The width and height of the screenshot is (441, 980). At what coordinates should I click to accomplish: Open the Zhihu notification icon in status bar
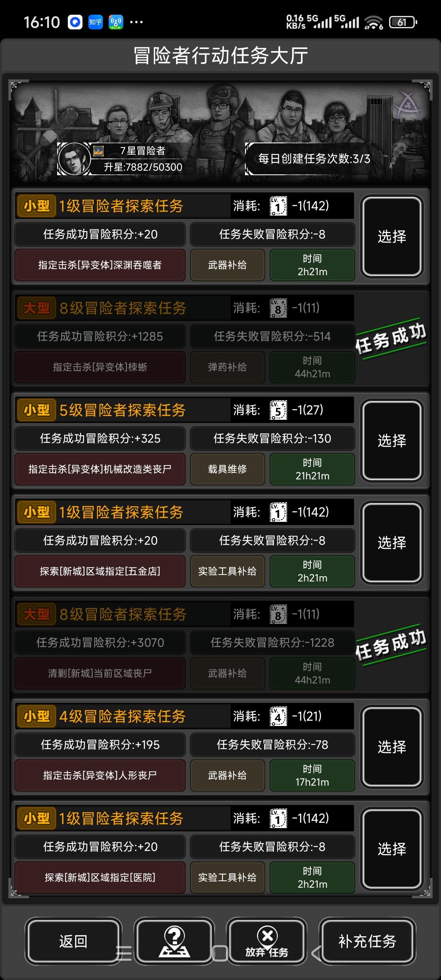(x=96, y=22)
